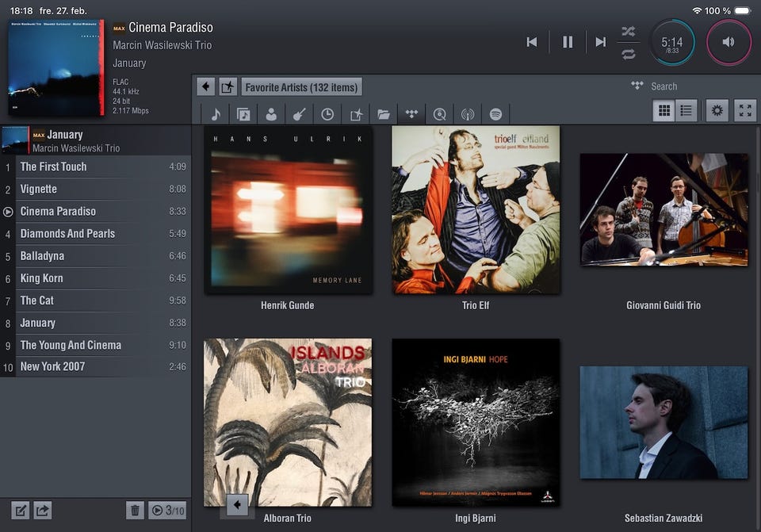This screenshot has width=761, height=532.
Task: Open the Albums browse icon
Action: [x=243, y=114]
